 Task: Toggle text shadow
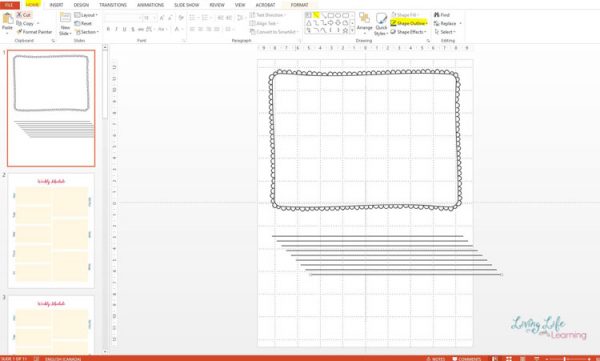click(x=133, y=29)
